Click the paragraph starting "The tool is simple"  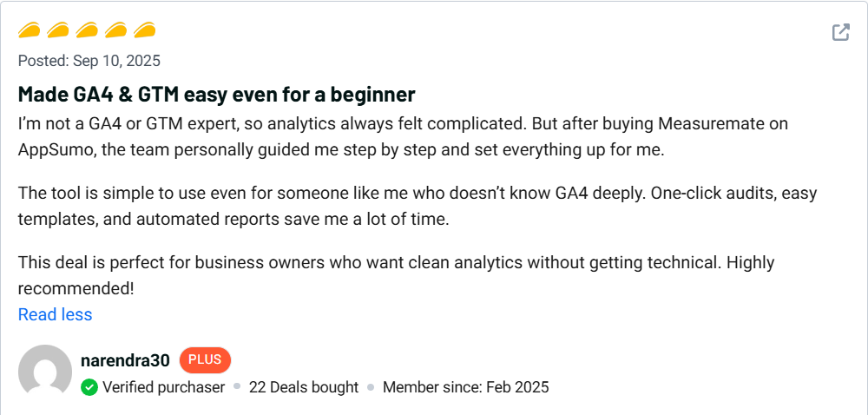point(417,206)
